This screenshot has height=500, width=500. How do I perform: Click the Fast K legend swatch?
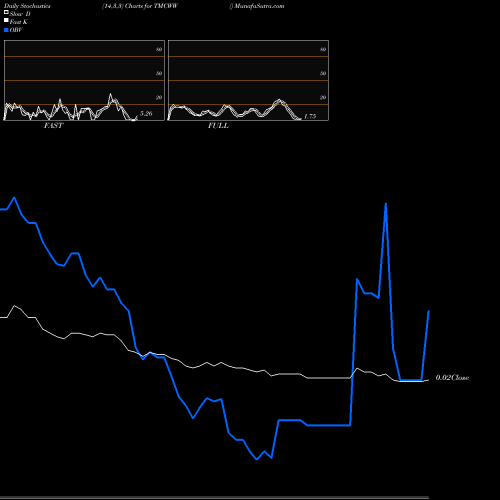click(6, 21)
